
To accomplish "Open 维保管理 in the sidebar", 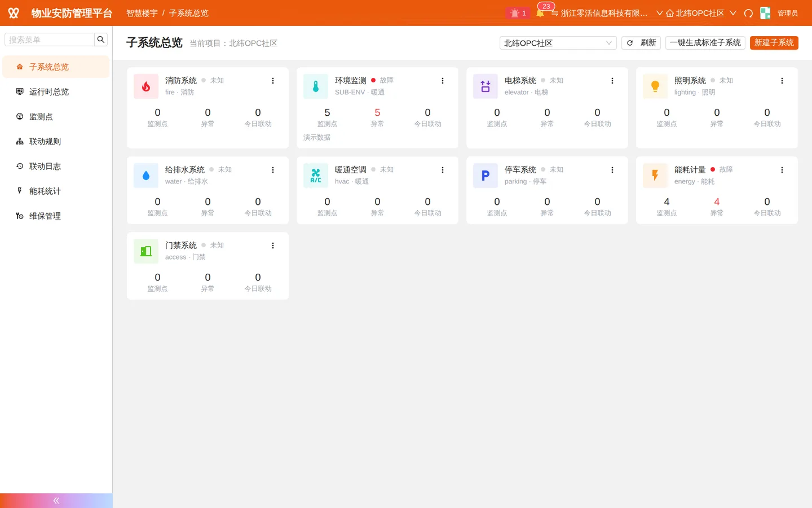I will pos(56,216).
